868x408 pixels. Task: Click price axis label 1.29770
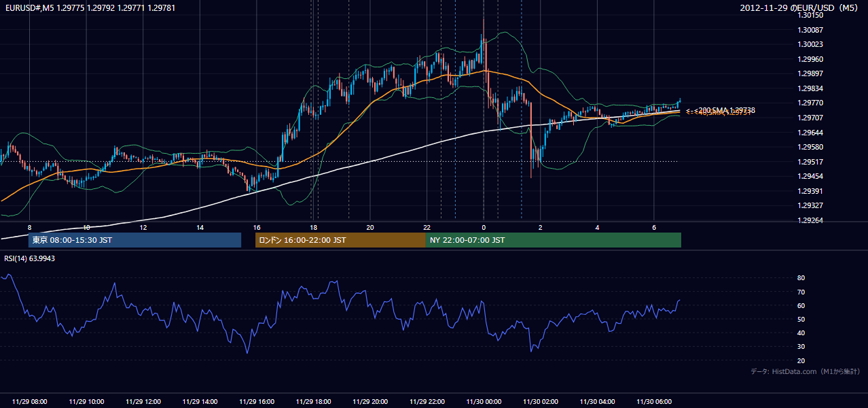[x=810, y=103]
